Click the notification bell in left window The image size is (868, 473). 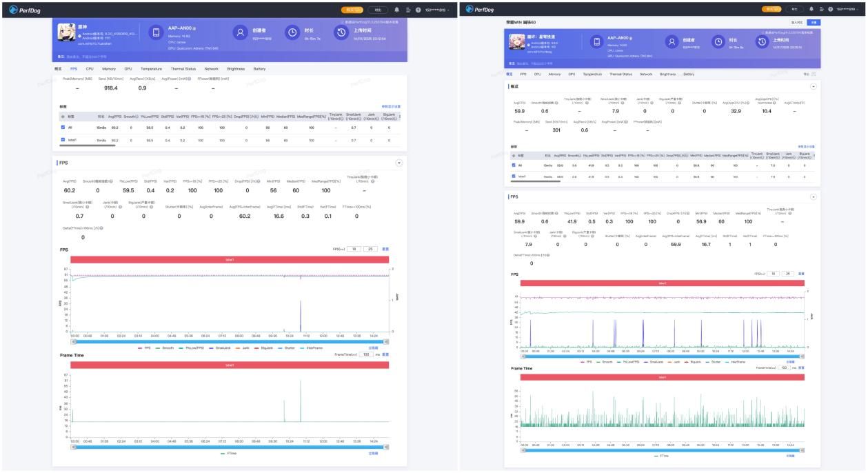pos(397,10)
